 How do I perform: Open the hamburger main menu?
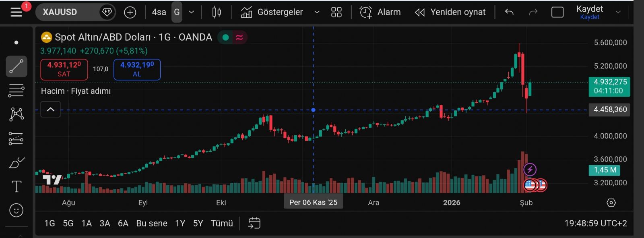tap(17, 12)
